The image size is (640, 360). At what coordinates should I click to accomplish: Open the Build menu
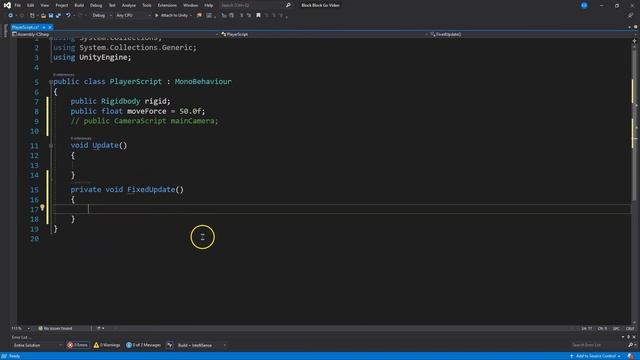(x=79, y=5)
